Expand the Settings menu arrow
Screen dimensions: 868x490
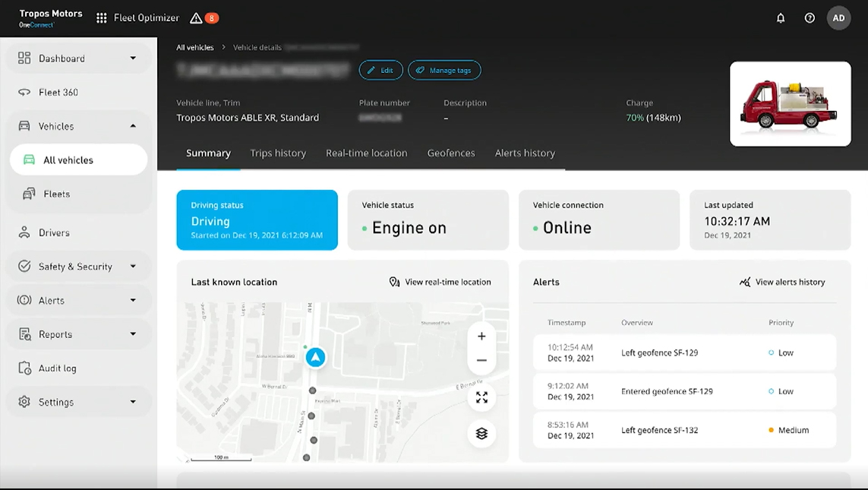click(133, 402)
